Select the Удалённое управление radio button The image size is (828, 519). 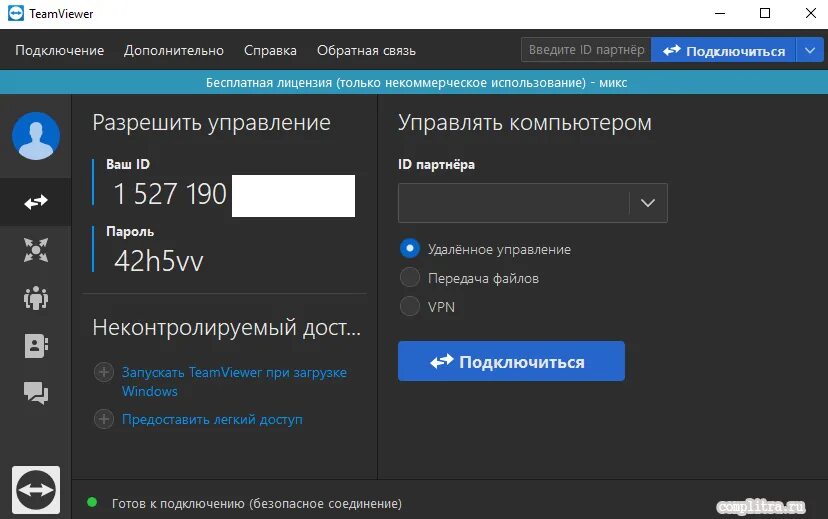pyautogui.click(x=410, y=248)
